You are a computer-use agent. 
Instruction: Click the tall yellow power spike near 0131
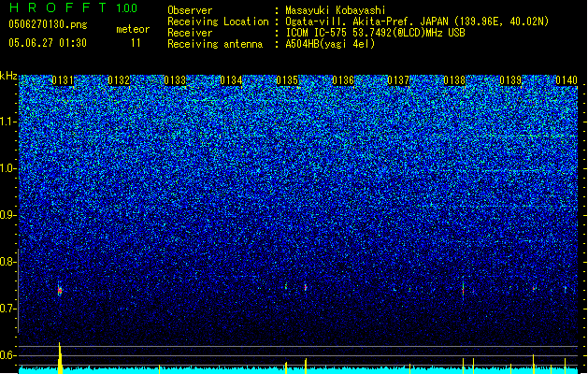[60, 358]
